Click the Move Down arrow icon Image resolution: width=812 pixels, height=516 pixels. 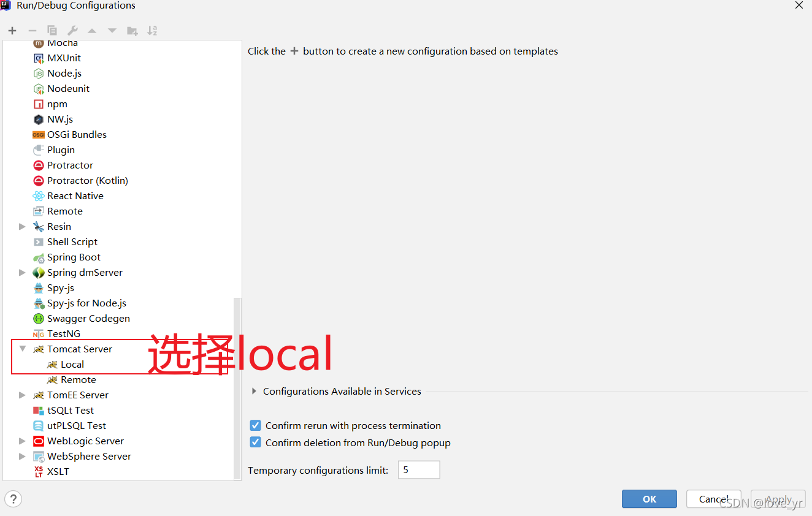point(112,31)
